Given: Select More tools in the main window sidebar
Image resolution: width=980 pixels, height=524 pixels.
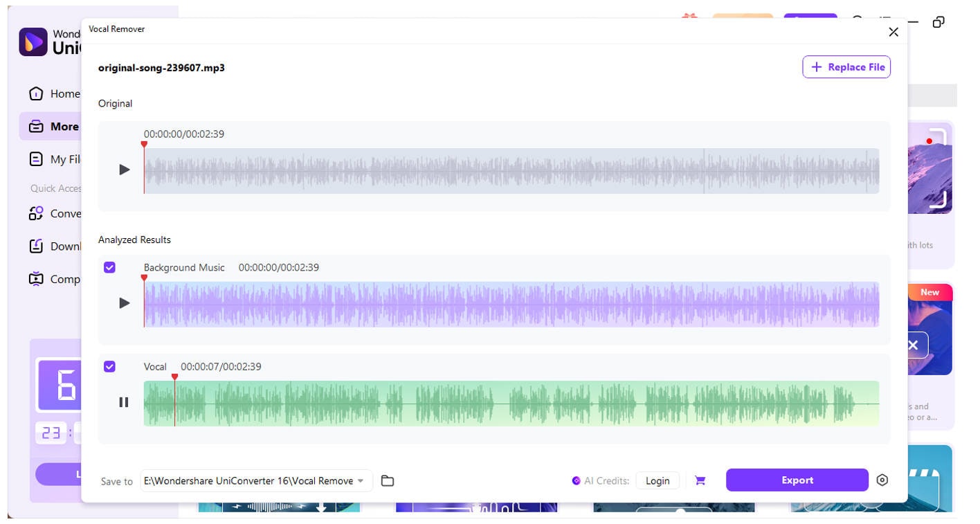Looking at the screenshot, I should tap(51, 127).
